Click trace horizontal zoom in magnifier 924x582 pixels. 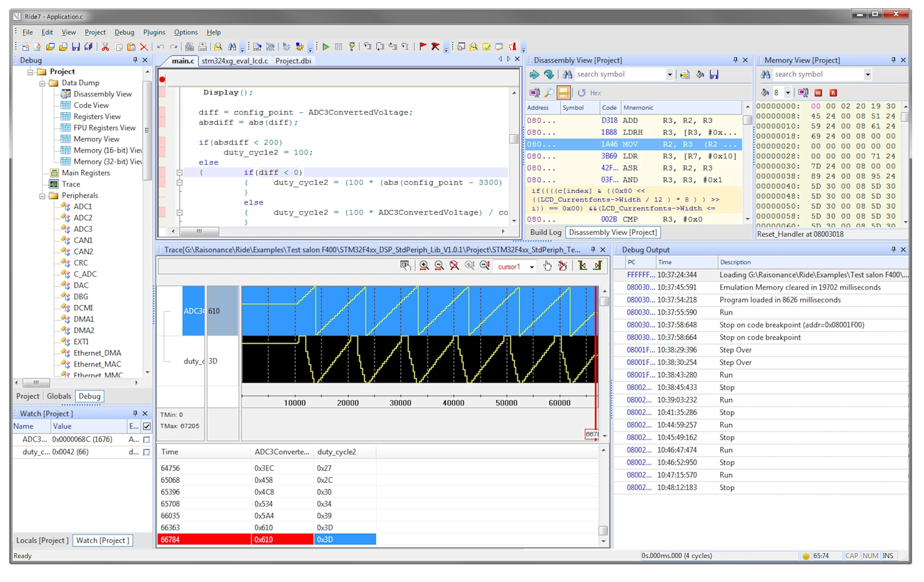point(424,266)
